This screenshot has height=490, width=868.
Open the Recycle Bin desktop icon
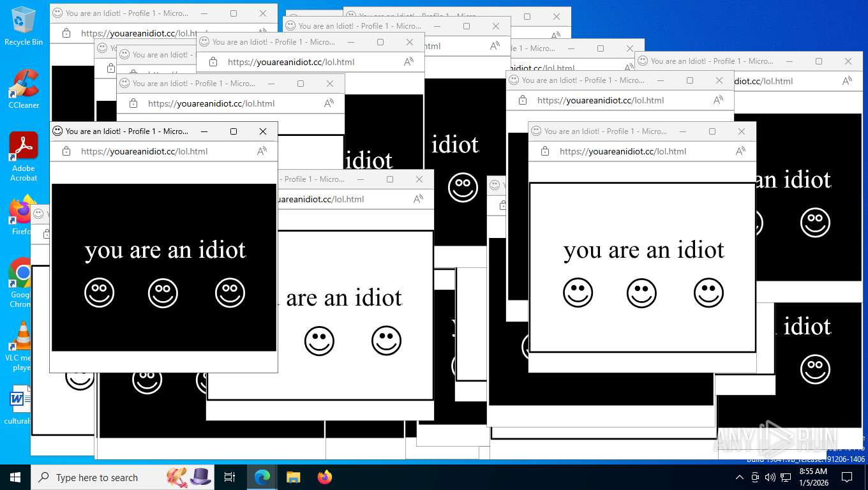[23, 26]
